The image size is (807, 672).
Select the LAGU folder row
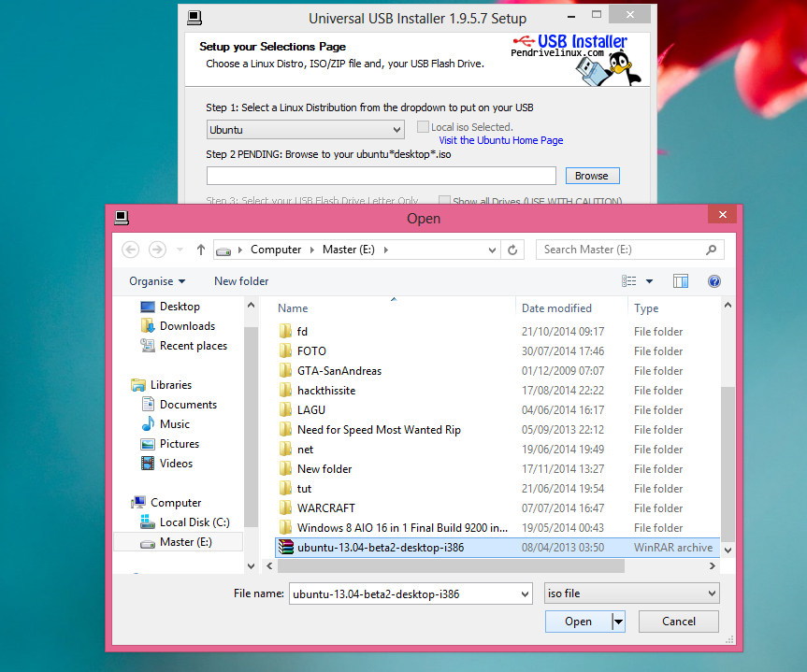pyautogui.click(x=497, y=410)
